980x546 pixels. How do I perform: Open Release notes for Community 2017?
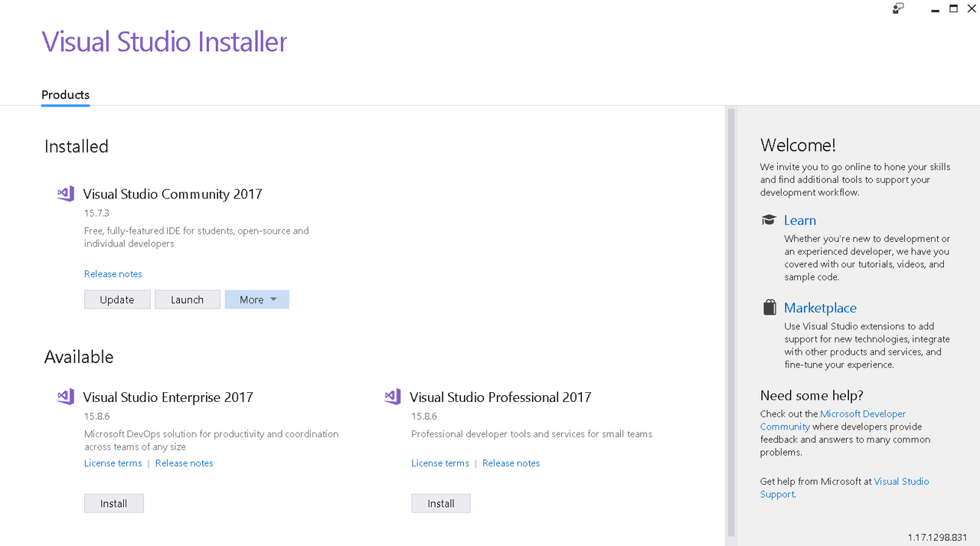[x=113, y=273]
